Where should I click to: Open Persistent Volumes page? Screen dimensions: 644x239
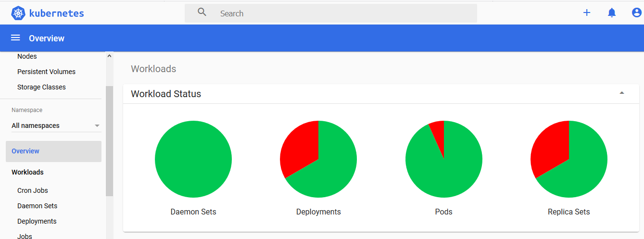click(46, 72)
